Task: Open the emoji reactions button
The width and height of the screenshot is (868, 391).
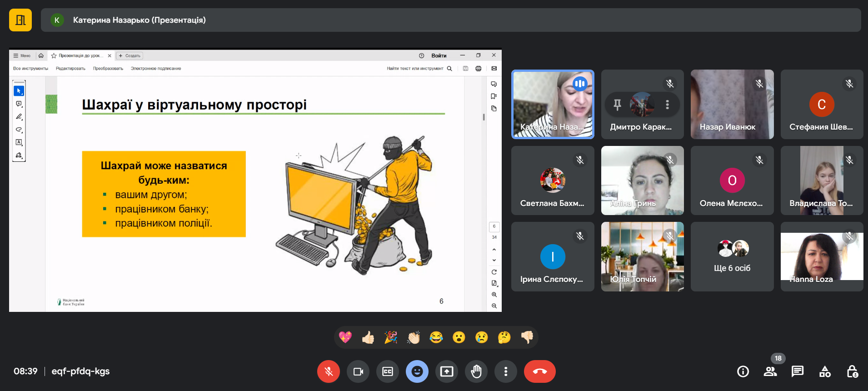Action: coord(417,371)
